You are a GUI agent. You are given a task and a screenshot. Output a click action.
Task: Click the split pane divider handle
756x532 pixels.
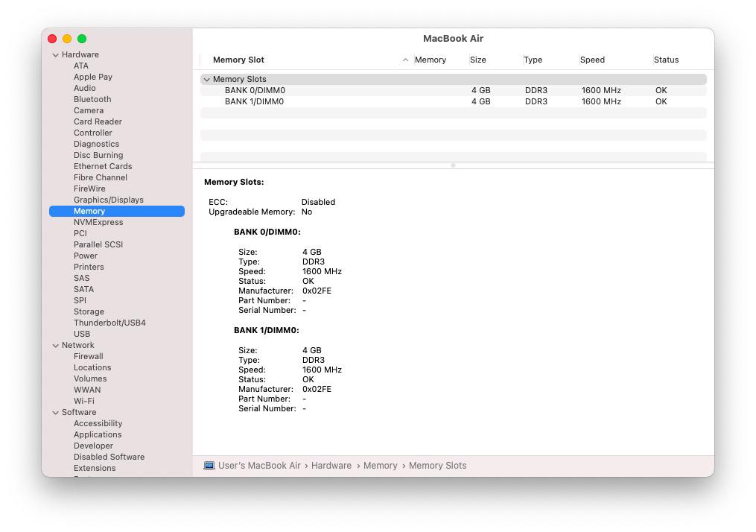453,165
